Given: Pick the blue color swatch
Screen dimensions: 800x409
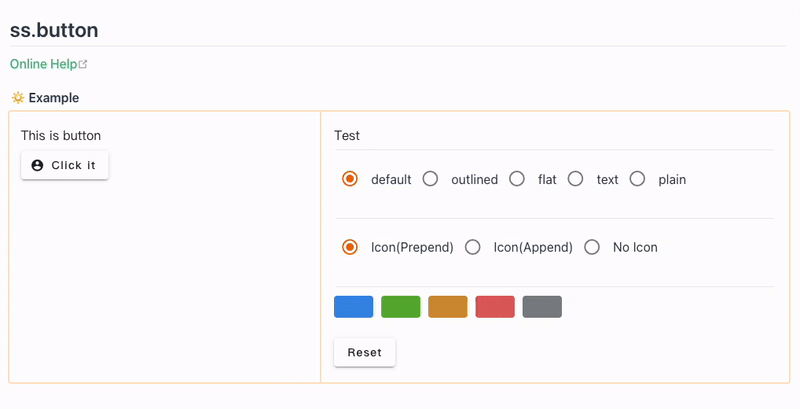Looking at the screenshot, I should pyautogui.click(x=354, y=307).
